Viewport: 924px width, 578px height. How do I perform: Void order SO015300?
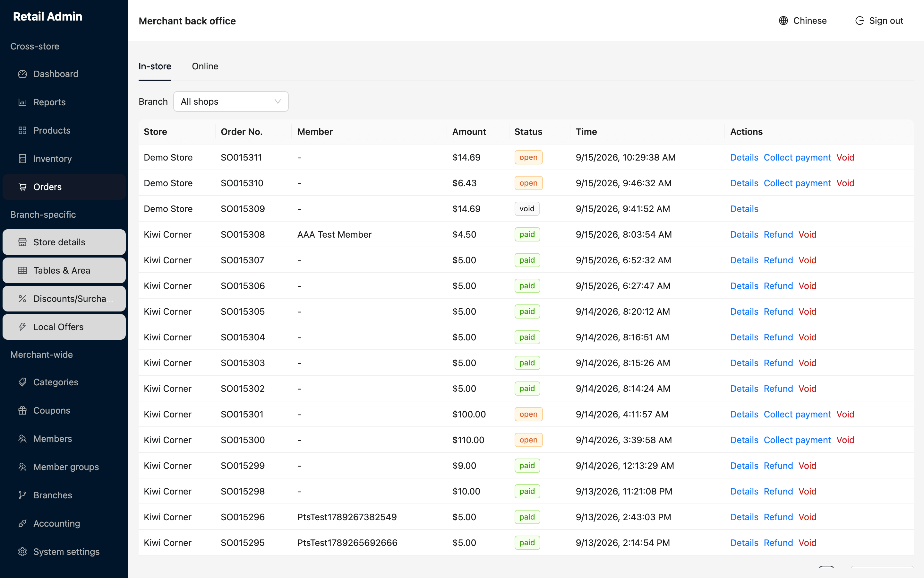tap(845, 440)
